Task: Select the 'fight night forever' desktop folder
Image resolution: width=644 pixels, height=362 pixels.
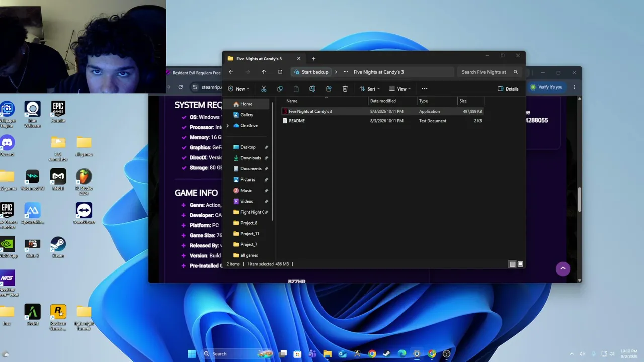Action: pos(84,317)
